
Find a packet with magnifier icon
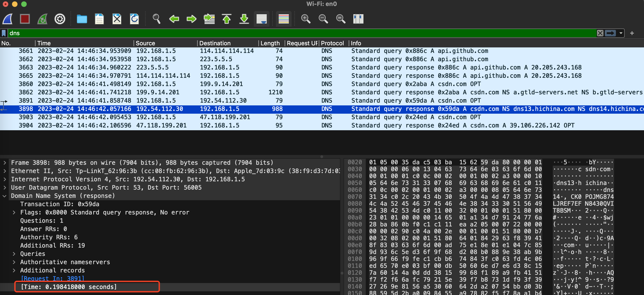click(156, 19)
